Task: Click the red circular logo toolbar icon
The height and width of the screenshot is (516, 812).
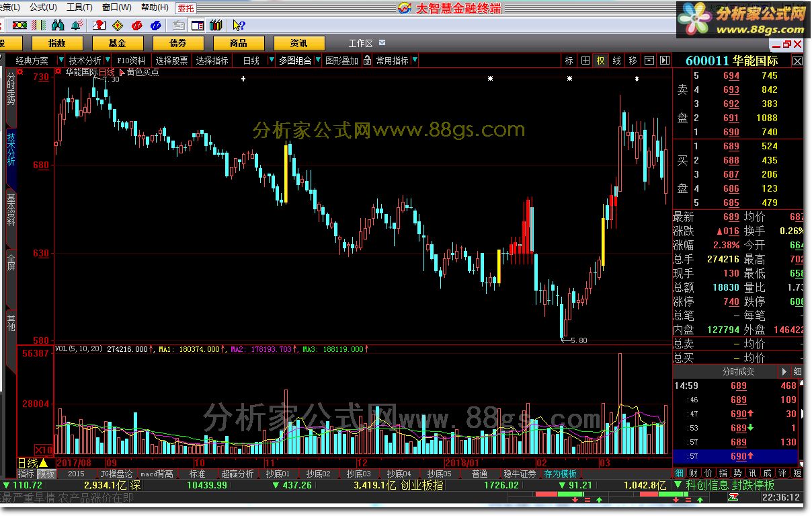Action: click(137, 26)
